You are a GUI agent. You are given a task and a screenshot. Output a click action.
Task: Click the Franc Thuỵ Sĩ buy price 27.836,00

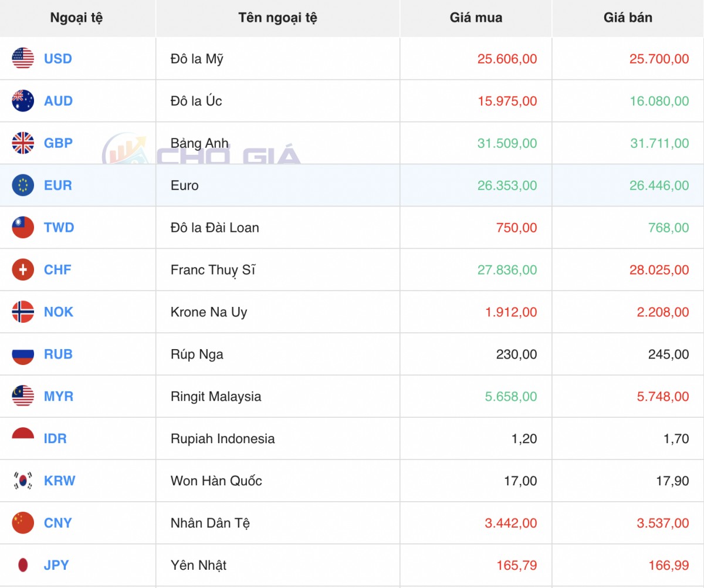click(507, 270)
